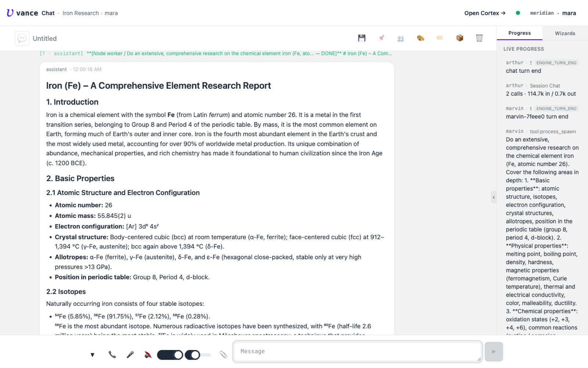This screenshot has height=368, width=588.
Task: Click the 'Position in periodic table' bullet
Action: 132,277
